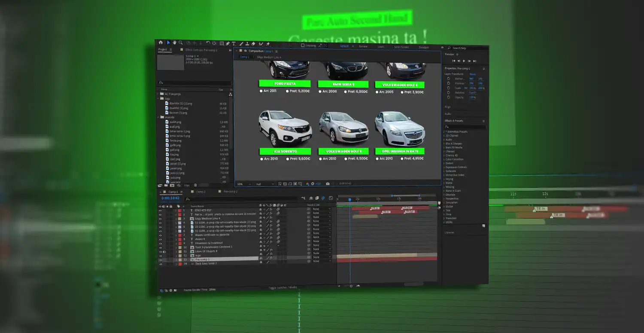Expand the Color Correction effects category
644x333 pixels.
tap(444, 159)
